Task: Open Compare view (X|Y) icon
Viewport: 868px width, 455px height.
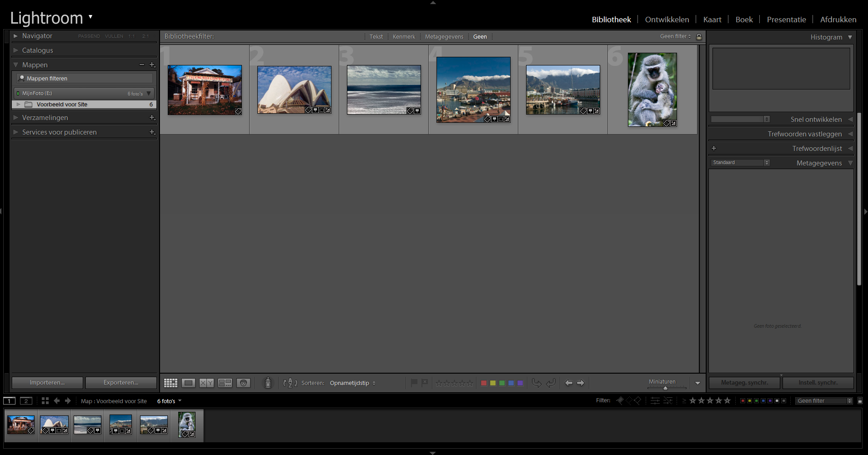Action: point(206,383)
